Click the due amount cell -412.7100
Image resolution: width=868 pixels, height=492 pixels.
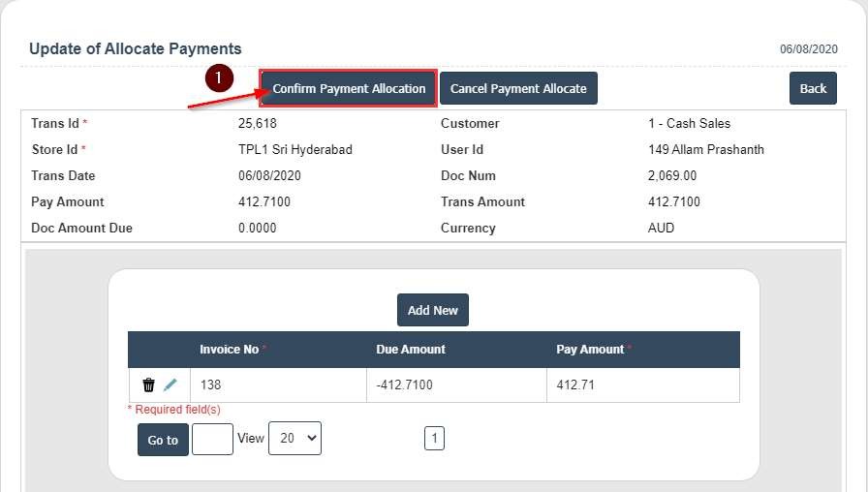[404, 384]
